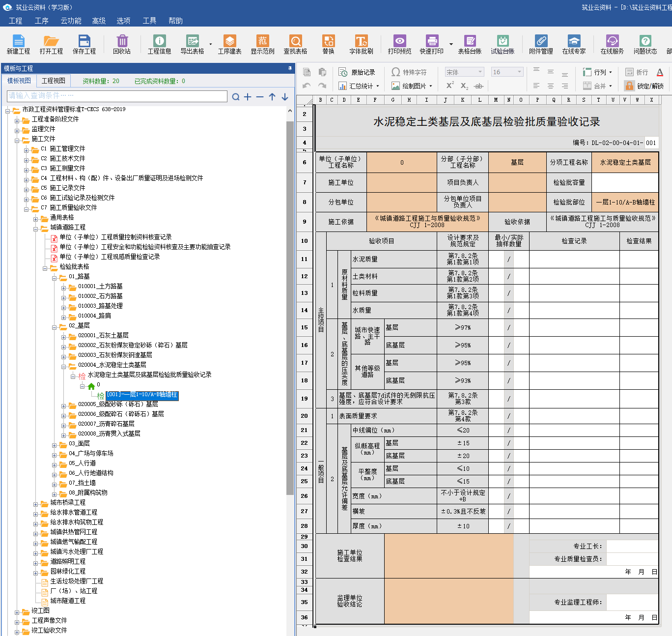672x636 pixels.
Task: Open 试验台账 test ledger
Action: click(503, 44)
